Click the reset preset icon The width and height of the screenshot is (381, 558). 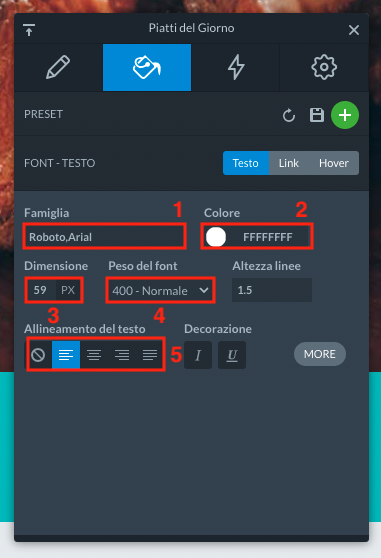(289, 115)
